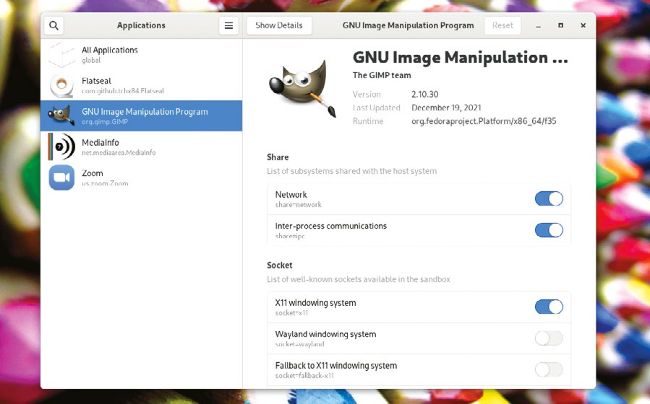Click the X11 windowing system row label
Viewport: 650px width, 404px height.
click(315, 303)
